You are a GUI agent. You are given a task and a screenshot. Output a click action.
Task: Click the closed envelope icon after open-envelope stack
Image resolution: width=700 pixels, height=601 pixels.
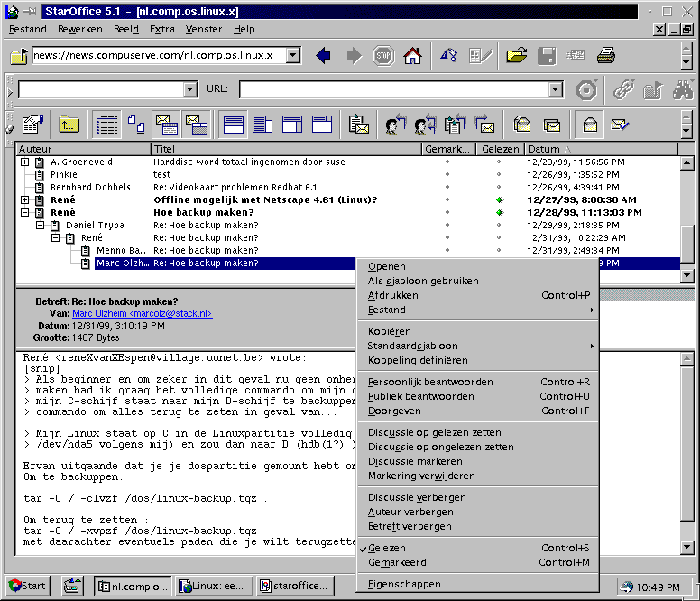click(x=552, y=125)
